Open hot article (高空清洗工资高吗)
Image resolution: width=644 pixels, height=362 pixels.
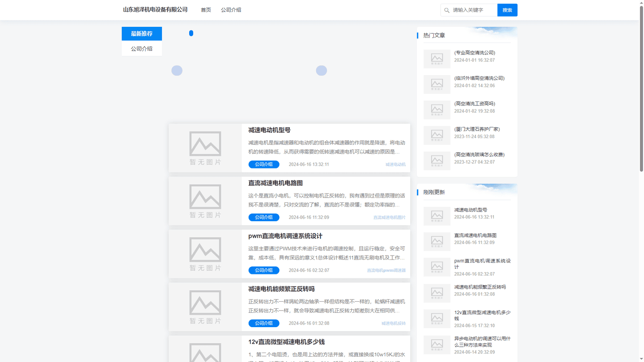tap(475, 104)
